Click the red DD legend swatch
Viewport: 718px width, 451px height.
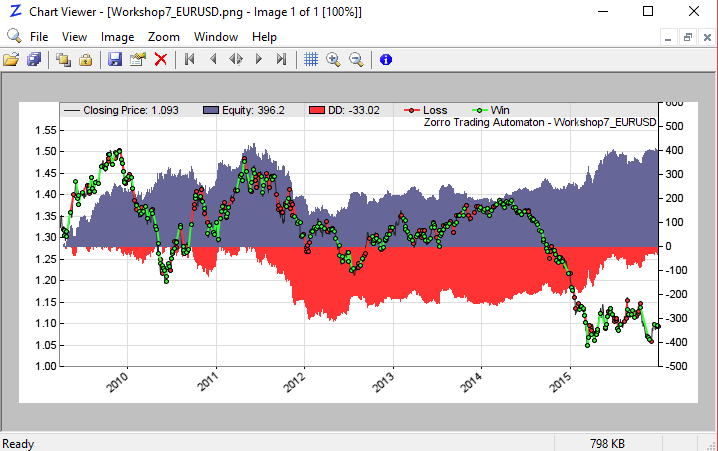coord(319,110)
